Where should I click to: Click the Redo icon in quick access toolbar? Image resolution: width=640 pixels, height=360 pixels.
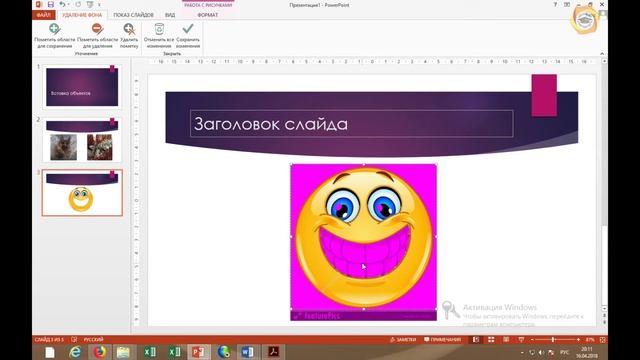point(78,4)
